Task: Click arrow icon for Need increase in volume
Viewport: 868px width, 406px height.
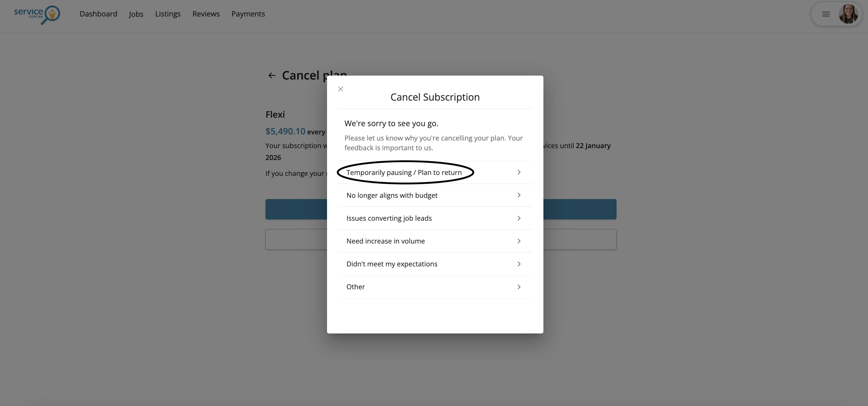Action: click(519, 241)
